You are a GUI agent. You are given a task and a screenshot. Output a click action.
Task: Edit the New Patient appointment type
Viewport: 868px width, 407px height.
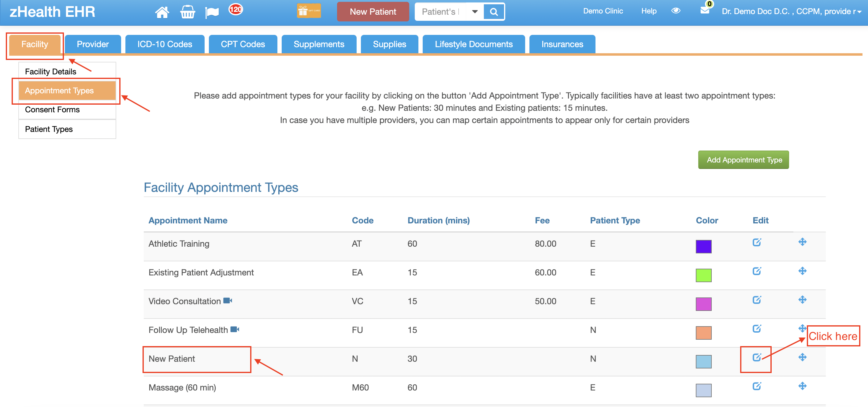pyautogui.click(x=757, y=357)
